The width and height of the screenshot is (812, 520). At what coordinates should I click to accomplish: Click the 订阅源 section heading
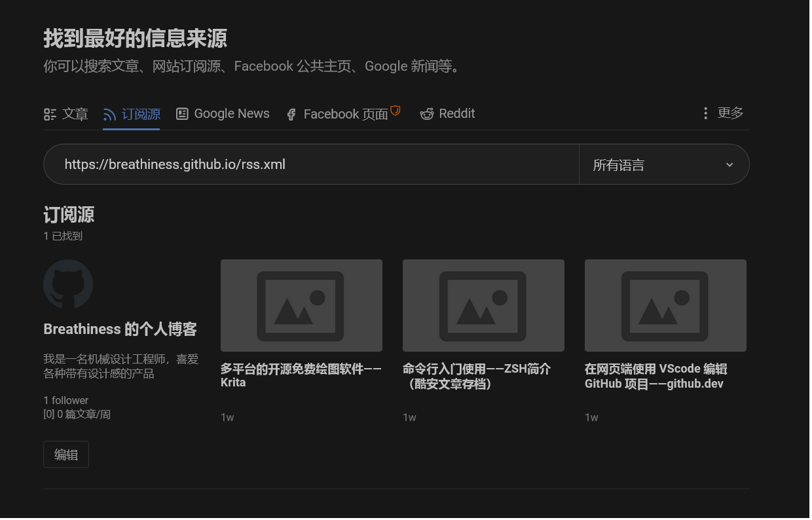tap(69, 214)
